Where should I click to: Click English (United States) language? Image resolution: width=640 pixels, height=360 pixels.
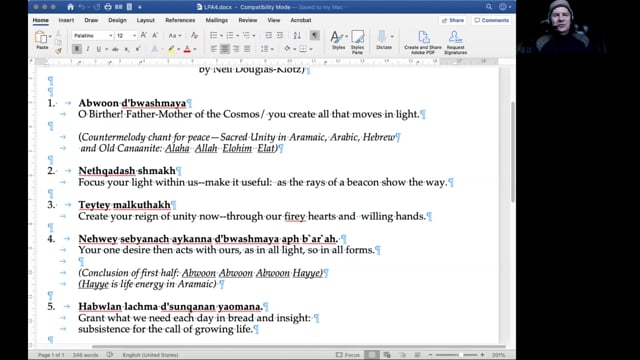150,355
